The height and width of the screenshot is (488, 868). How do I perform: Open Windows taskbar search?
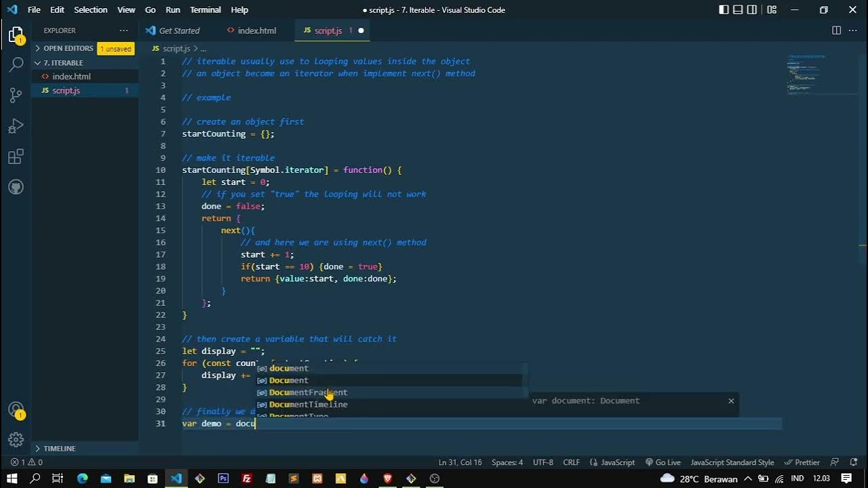pos(35,479)
